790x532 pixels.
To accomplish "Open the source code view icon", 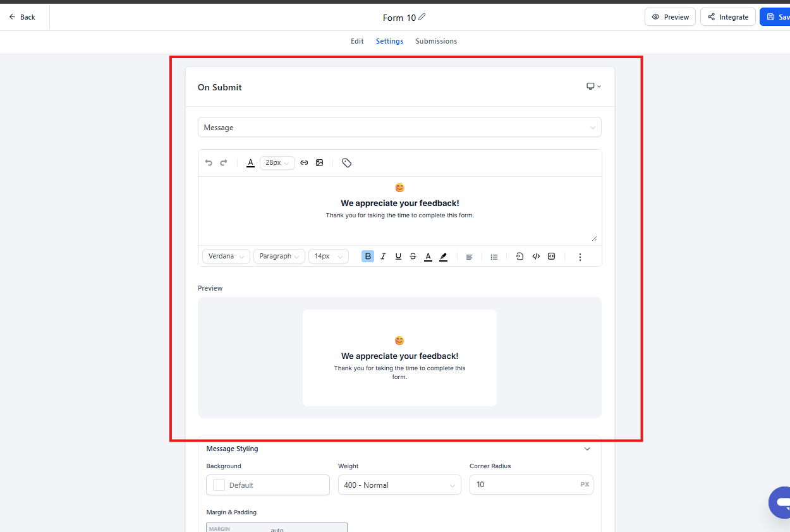I will (536, 257).
